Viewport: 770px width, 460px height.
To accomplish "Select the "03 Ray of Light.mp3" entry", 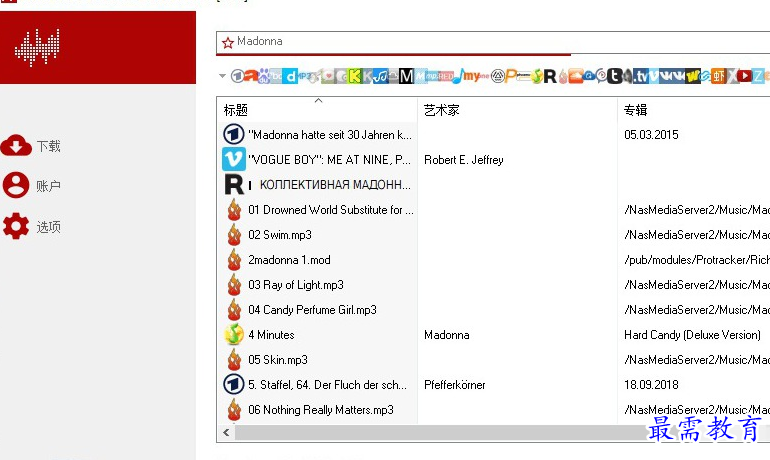I will coord(296,285).
